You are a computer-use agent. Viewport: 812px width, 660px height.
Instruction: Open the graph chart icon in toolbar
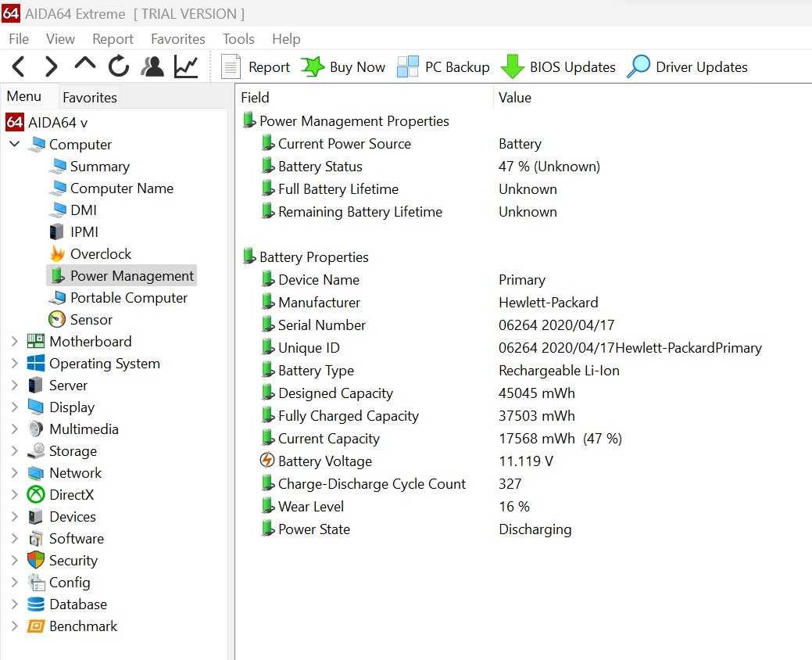pos(186,66)
